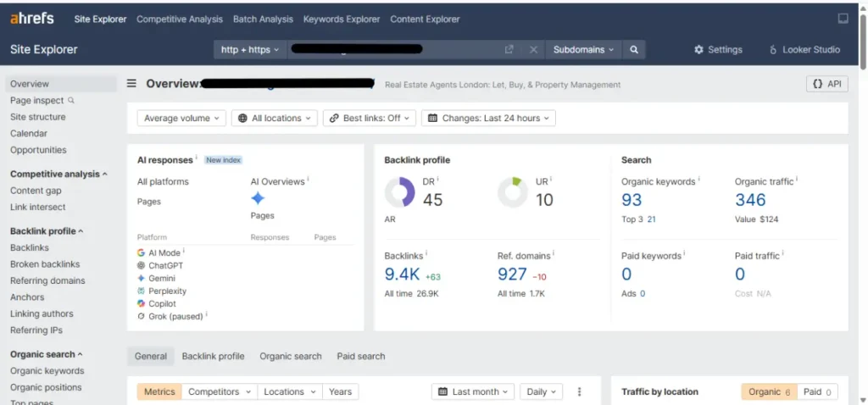Click info icon beside AI Overviews
Viewport: 868px width, 405px height.
[x=309, y=180]
